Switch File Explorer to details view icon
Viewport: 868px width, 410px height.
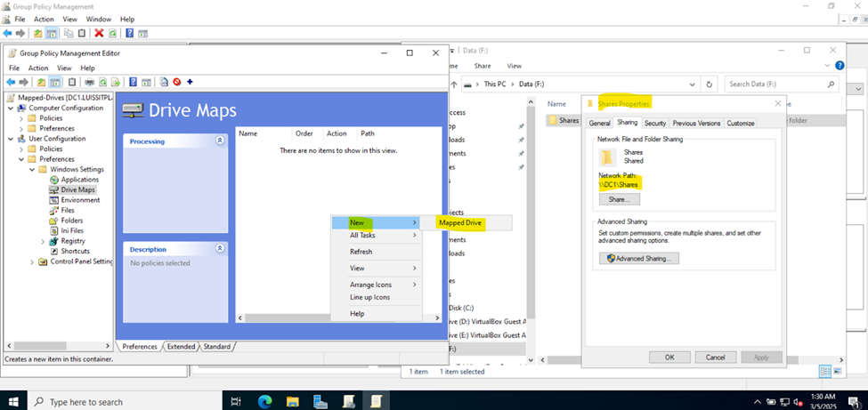(825, 371)
